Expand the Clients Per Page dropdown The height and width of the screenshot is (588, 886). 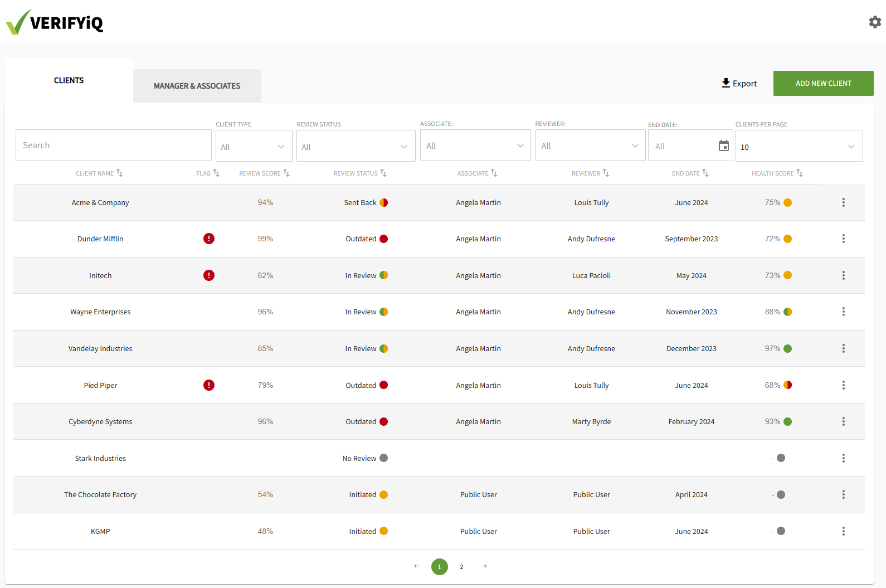tap(799, 146)
